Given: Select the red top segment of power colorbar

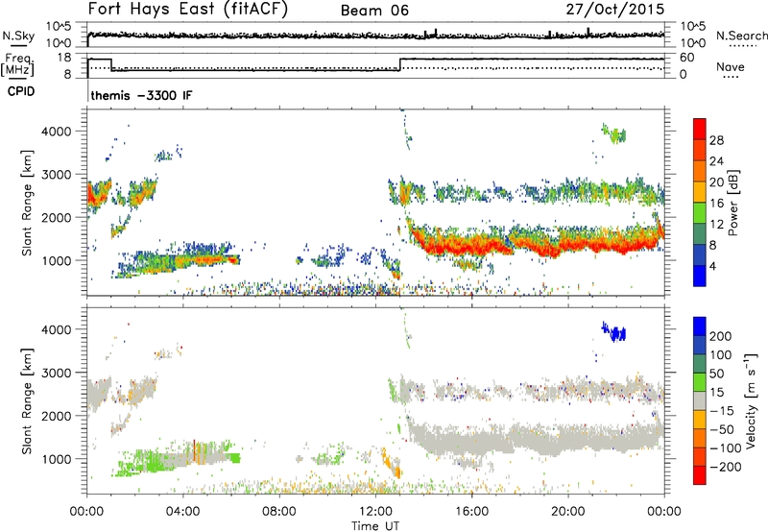Looking at the screenshot, I should tap(700, 130).
